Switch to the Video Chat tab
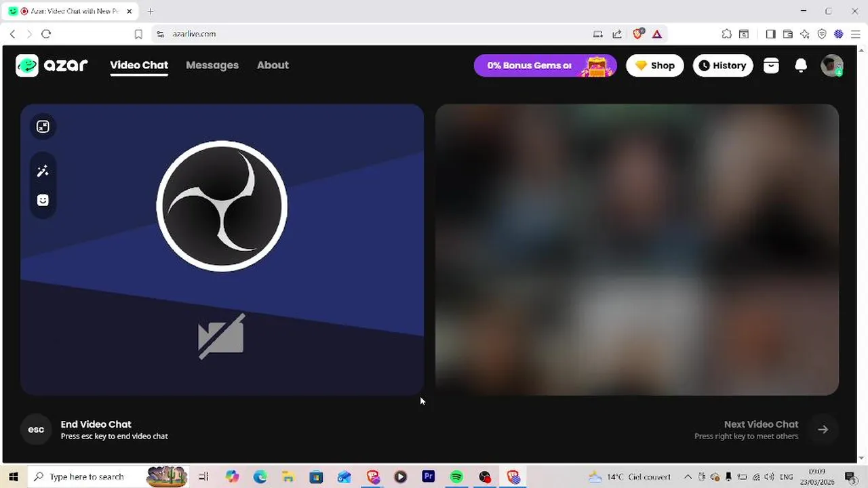868x488 pixels. click(x=139, y=65)
